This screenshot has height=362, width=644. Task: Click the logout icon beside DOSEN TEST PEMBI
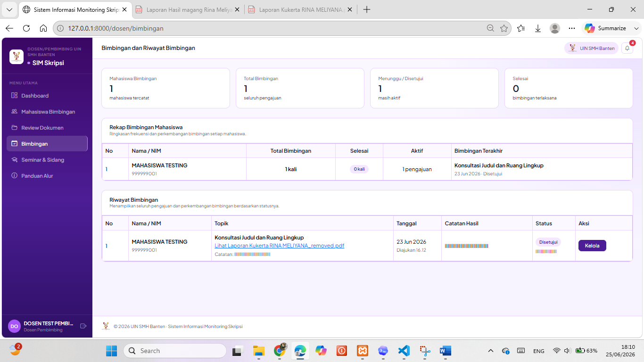click(x=83, y=326)
